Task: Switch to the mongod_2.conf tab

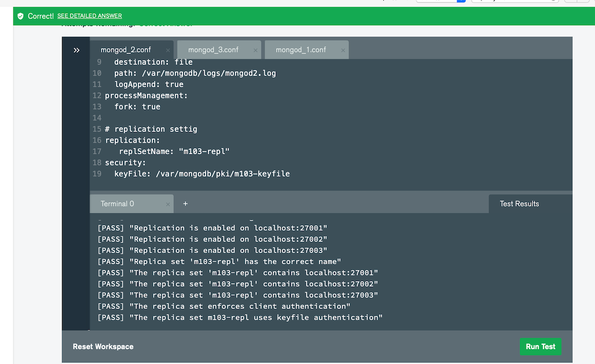Action: pos(126,50)
